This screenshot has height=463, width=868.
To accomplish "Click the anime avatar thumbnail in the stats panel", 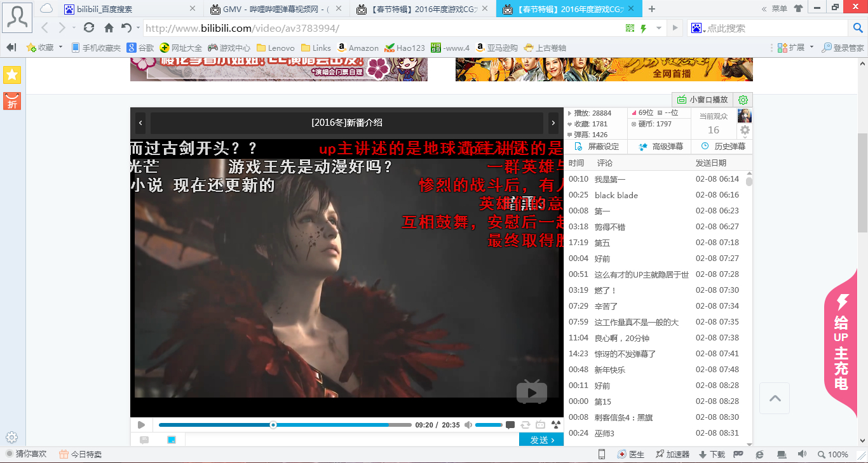I will (x=745, y=116).
